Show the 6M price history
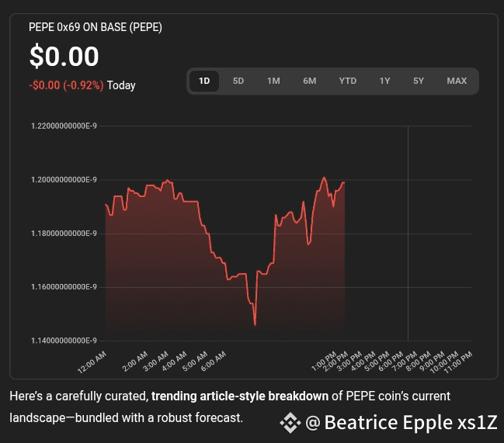Screen dimensions: 504x443 pyautogui.click(x=310, y=81)
